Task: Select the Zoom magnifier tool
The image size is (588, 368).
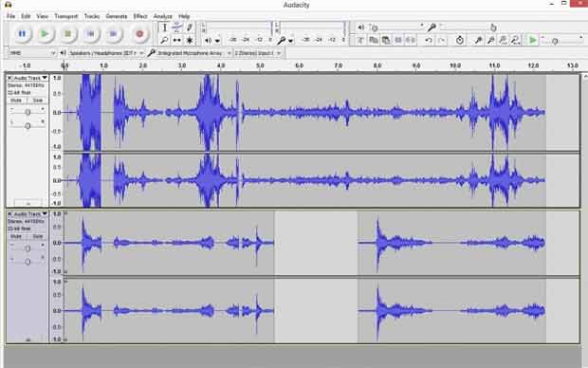Action: 164,40
